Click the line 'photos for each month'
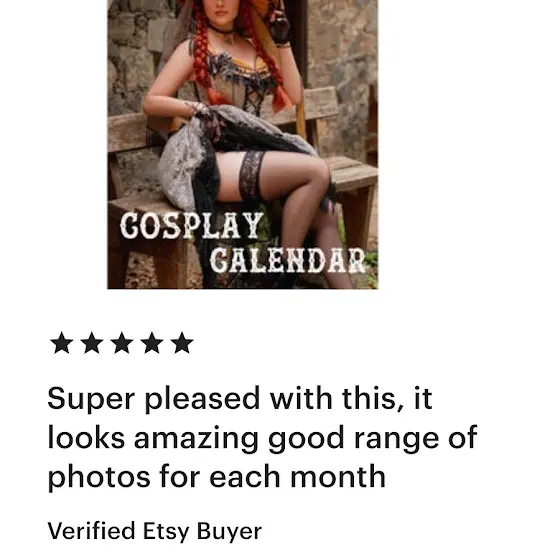This screenshot has height=560, width=560. pyautogui.click(x=216, y=478)
